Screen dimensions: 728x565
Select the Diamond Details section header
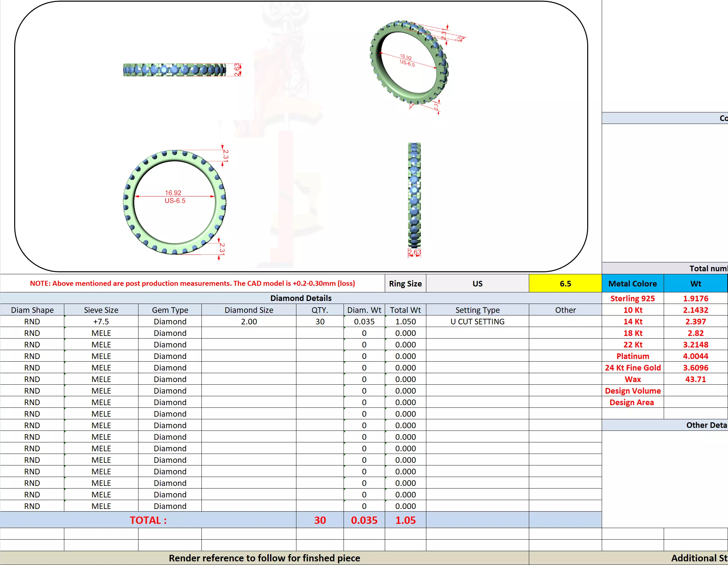(x=301, y=298)
